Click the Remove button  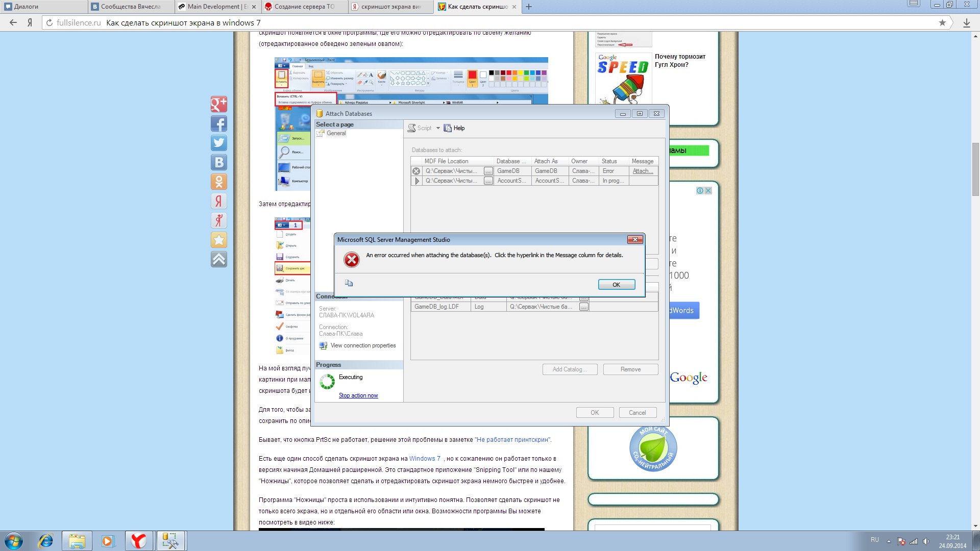(x=630, y=369)
